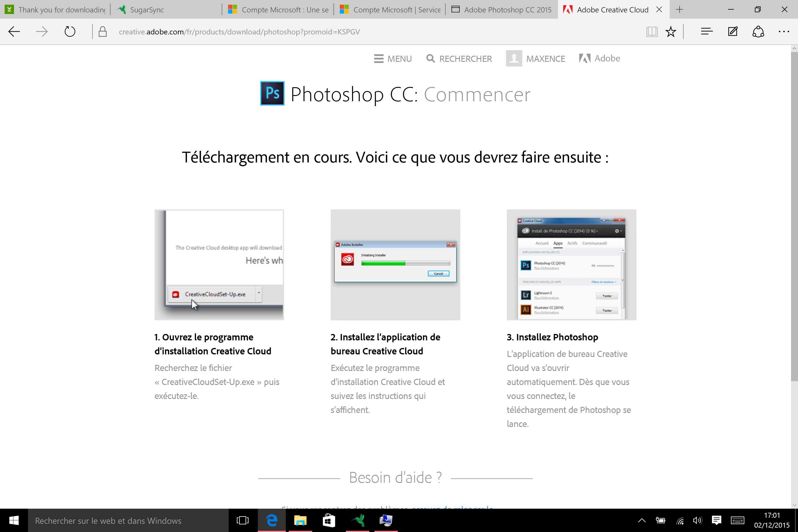Open Task View from taskbar

(x=243, y=520)
